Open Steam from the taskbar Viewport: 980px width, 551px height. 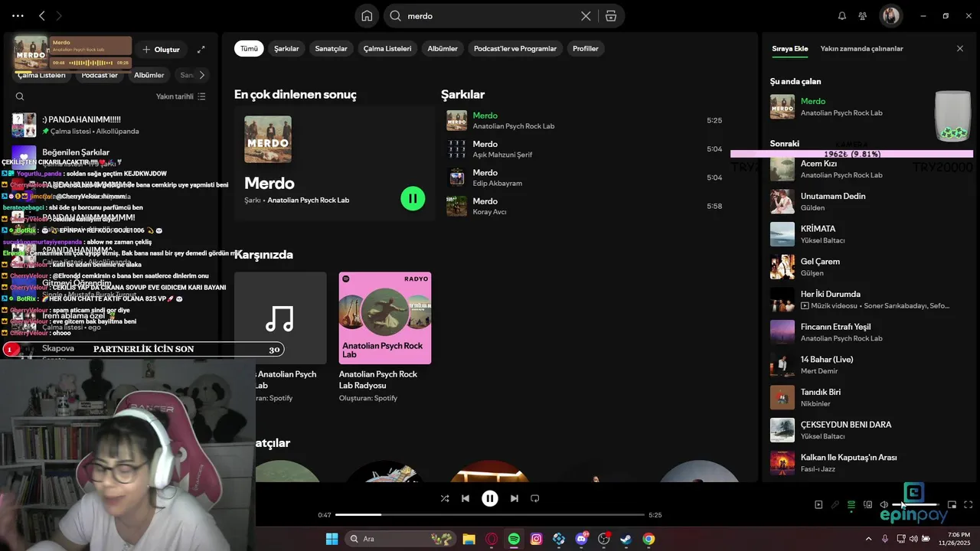point(626,539)
